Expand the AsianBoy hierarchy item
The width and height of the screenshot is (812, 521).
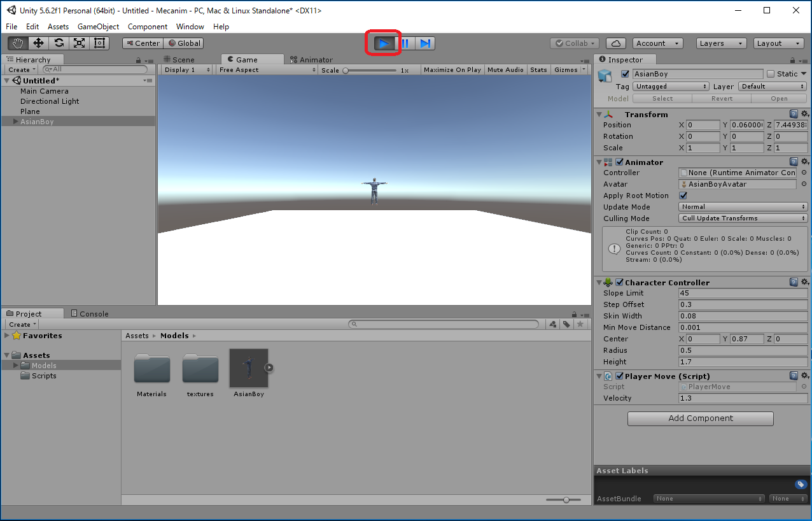point(16,122)
